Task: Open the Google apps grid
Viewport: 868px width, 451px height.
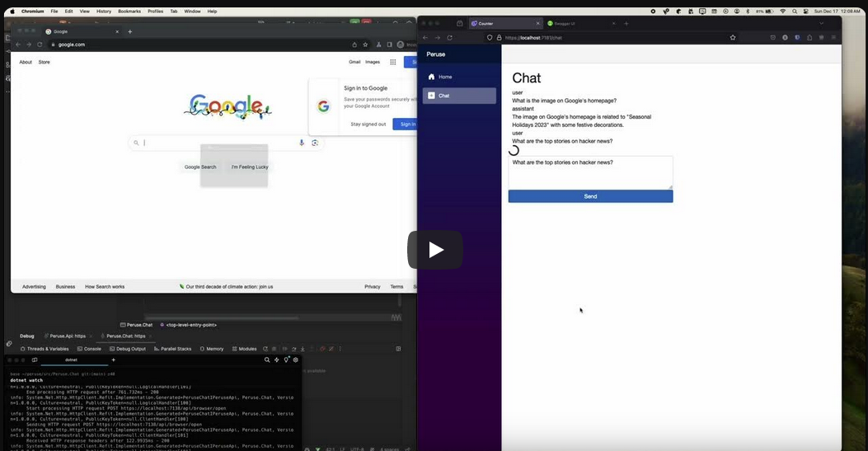Action: 393,62
